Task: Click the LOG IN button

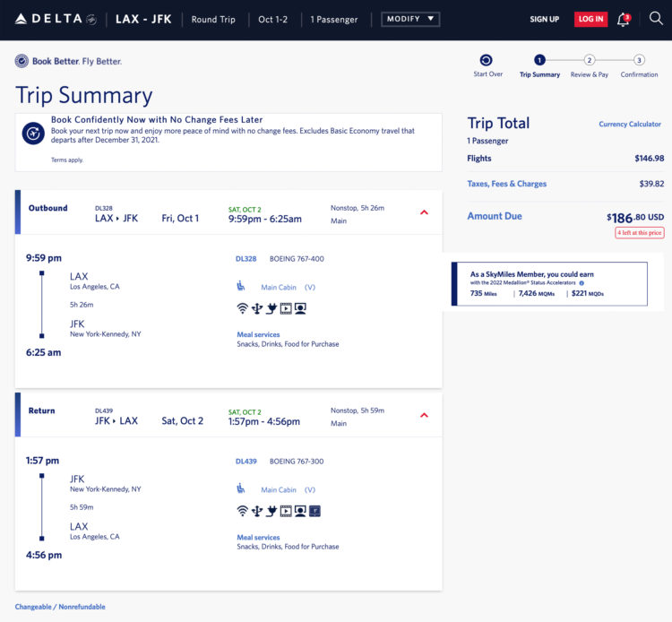Action: 590,20
